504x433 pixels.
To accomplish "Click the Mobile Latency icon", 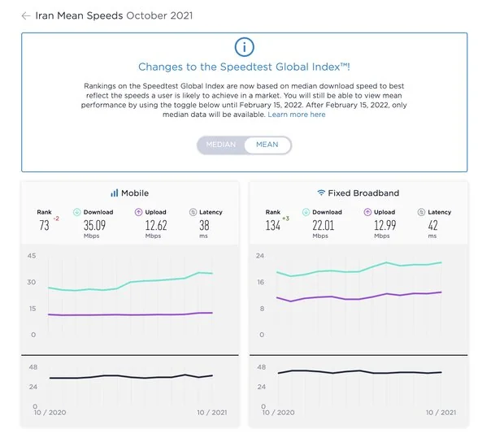I will 193,213.
